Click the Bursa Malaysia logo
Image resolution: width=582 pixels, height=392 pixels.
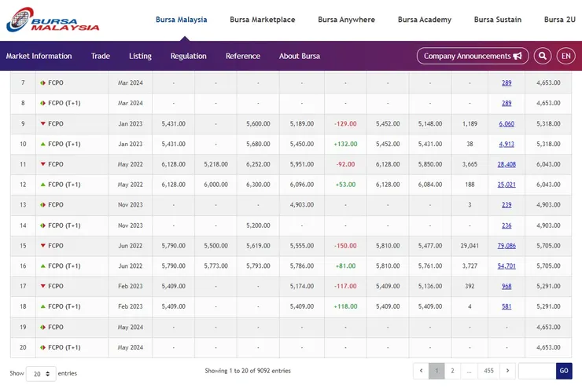coord(53,20)
